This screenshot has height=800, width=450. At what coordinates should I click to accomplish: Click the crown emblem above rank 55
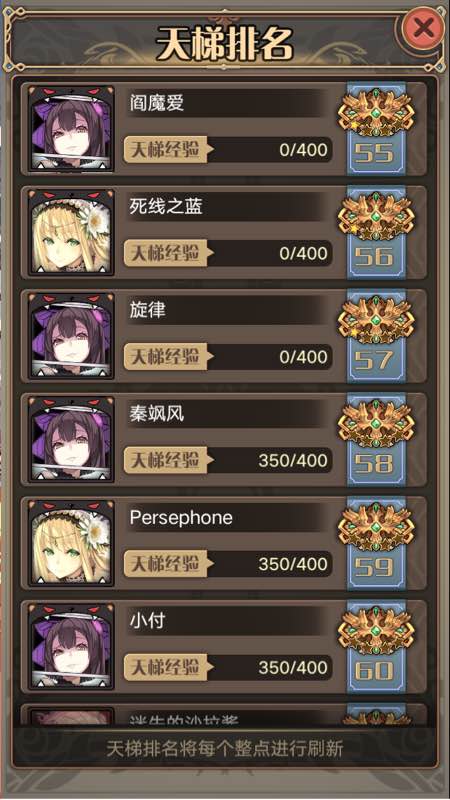coord(376,112)
